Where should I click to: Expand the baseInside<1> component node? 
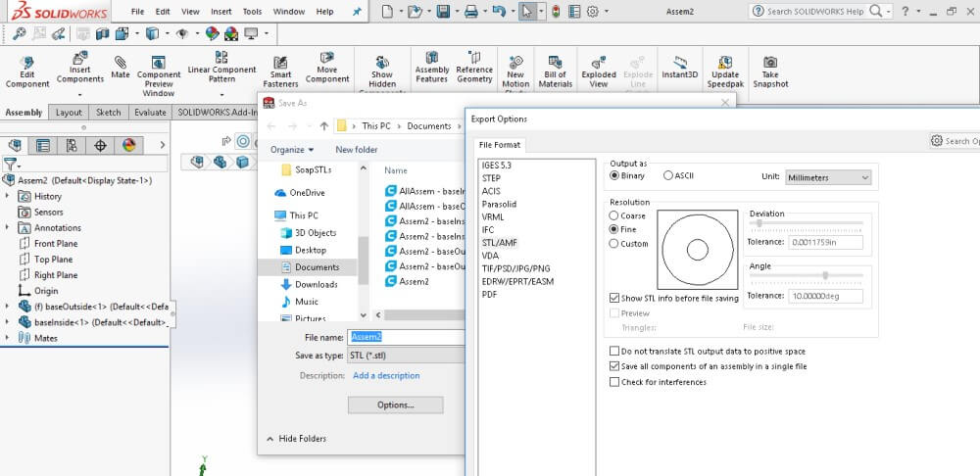point(7,321)
